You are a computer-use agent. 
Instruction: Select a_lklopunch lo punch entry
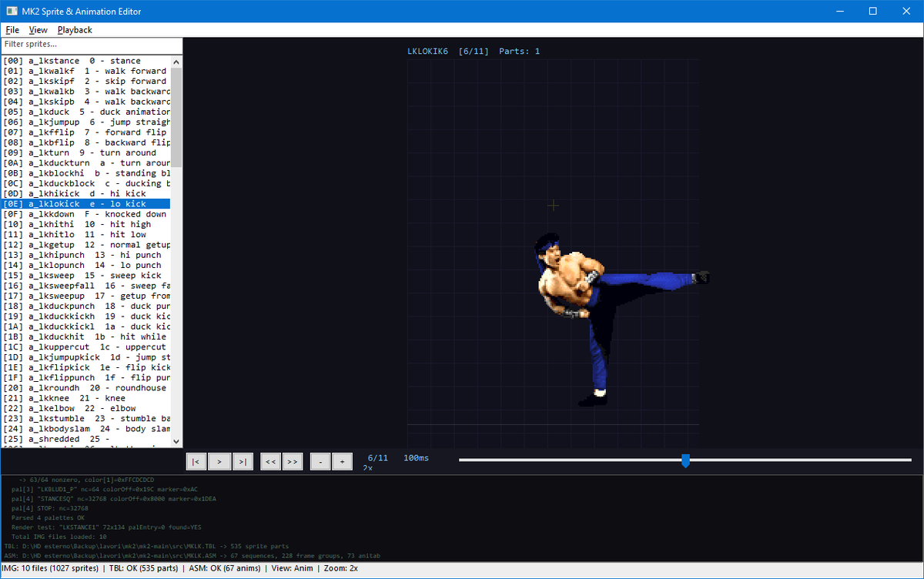point(86,265)
